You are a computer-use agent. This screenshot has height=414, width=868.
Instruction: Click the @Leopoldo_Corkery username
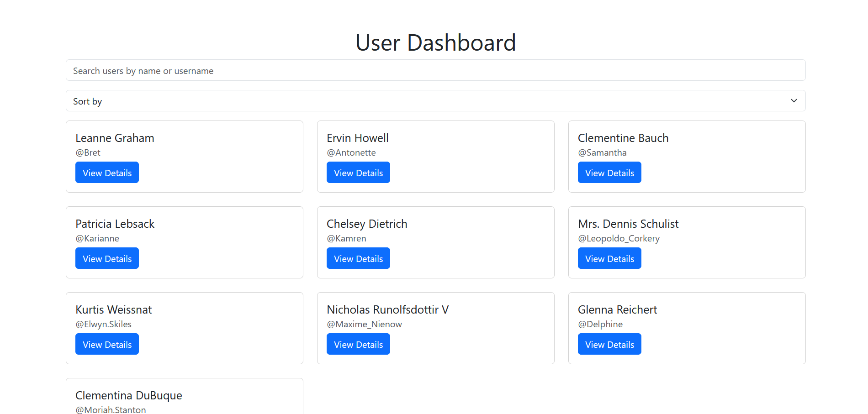pos(619,238)
